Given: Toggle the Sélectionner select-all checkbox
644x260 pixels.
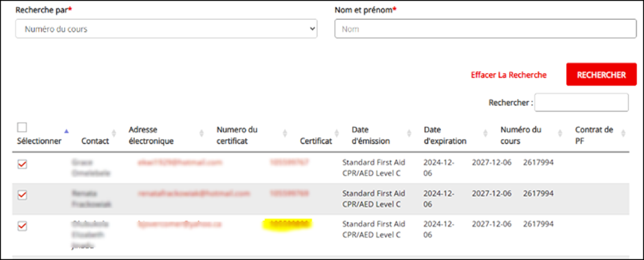Looking at the screenshot, I should pyautogui.click(x=22, y=127).
